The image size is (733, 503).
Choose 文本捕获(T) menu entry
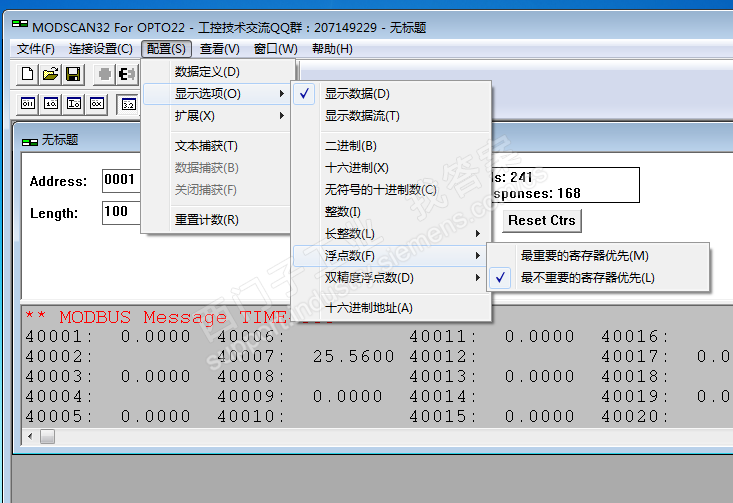tap(217, 146)
